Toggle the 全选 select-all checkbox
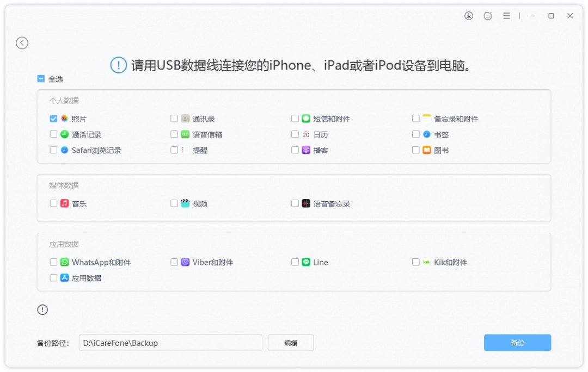 click(40, 78)
